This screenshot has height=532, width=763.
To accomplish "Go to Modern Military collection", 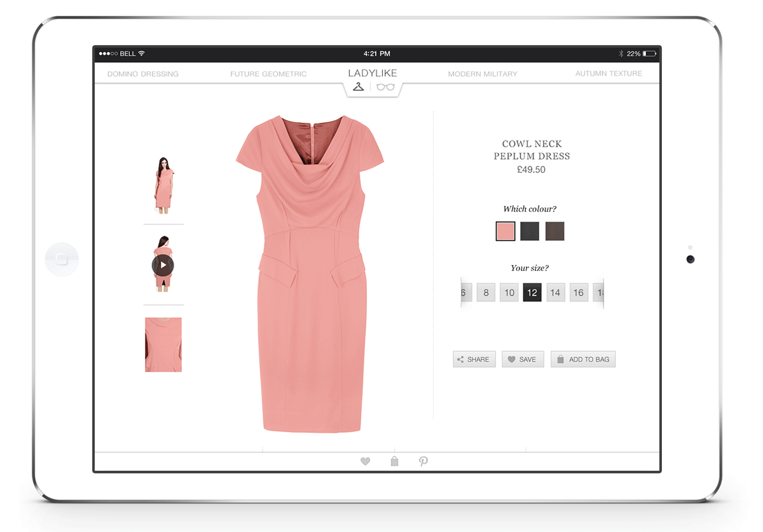I will point(483,74).
